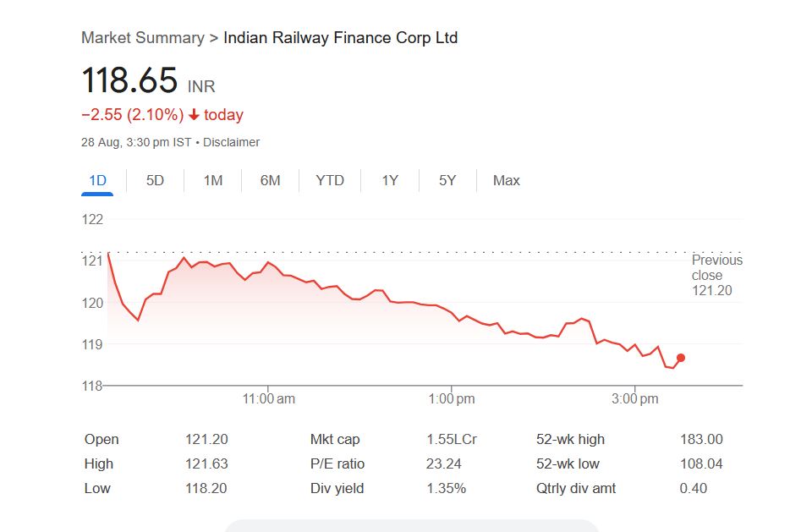Click the 3:00 pm chart axis marker
This screenshot has width=790, height=532.
635,399
